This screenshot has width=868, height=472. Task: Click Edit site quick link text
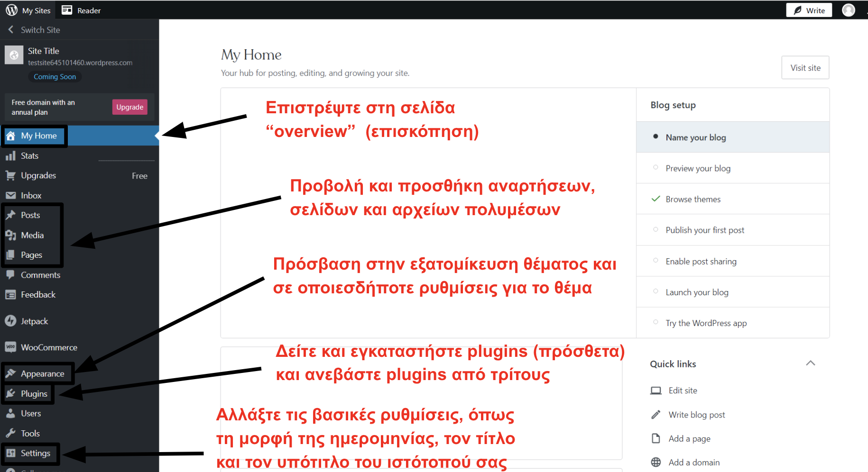coord(683,390)
